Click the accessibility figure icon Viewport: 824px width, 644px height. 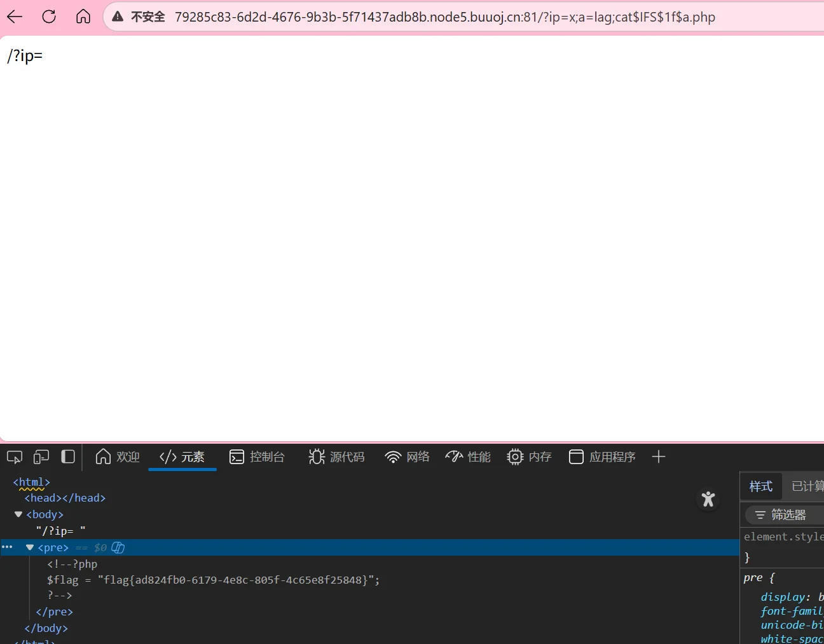click(x=708, y=499)
